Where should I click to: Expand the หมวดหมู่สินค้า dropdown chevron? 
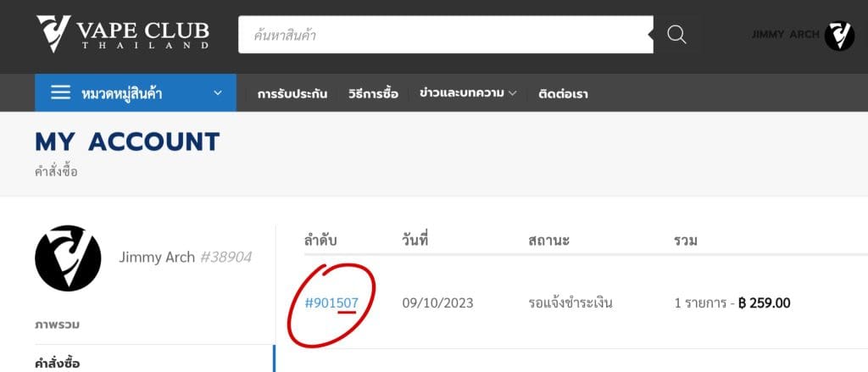coord(218,93)
